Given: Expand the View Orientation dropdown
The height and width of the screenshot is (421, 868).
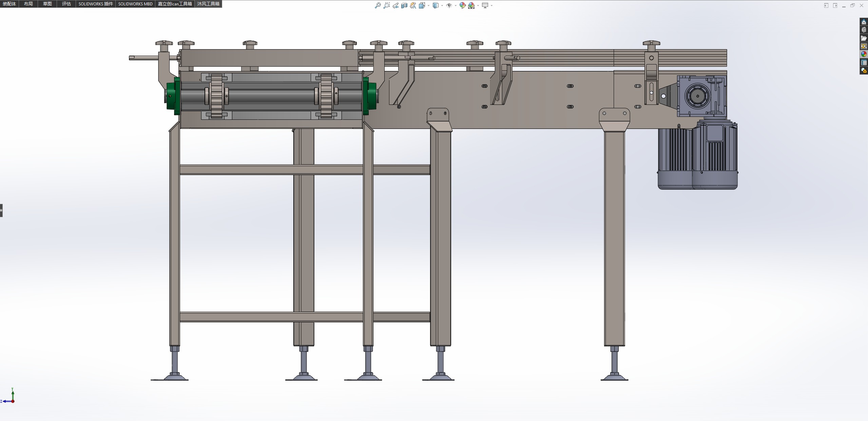Looking at the screenshot, I should click(429, 5).
